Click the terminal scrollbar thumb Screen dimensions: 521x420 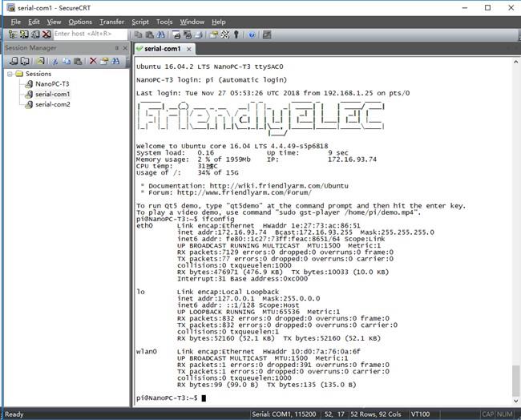pyautogui.click(x=515, y=381)
